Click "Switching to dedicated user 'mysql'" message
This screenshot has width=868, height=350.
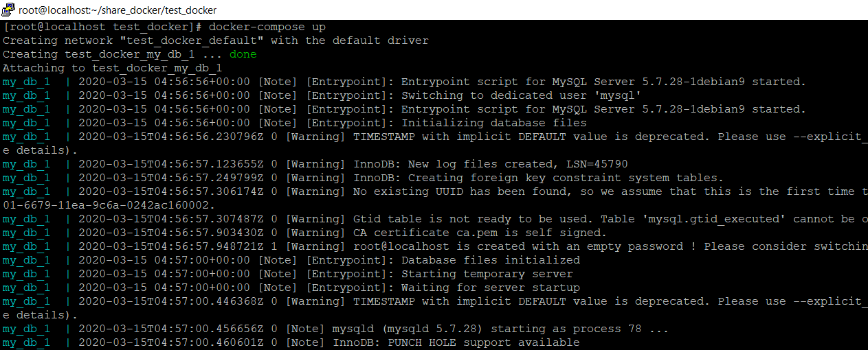click(521, 95)
